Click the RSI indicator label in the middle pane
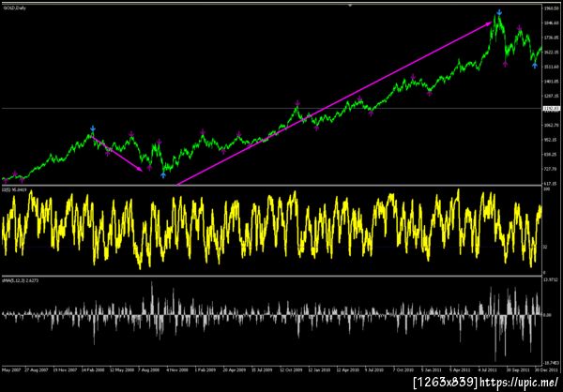 point(12,189)
